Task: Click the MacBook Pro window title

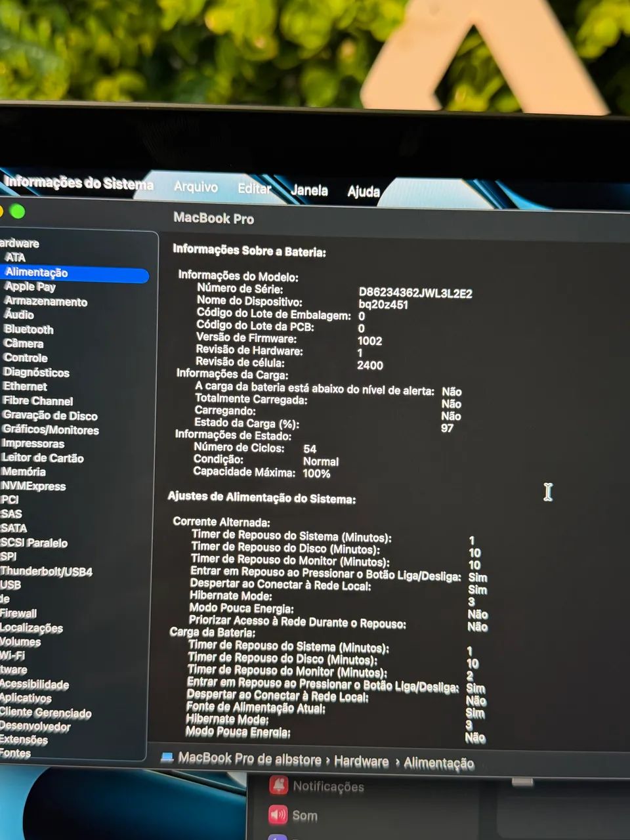Action: [213, 218]
